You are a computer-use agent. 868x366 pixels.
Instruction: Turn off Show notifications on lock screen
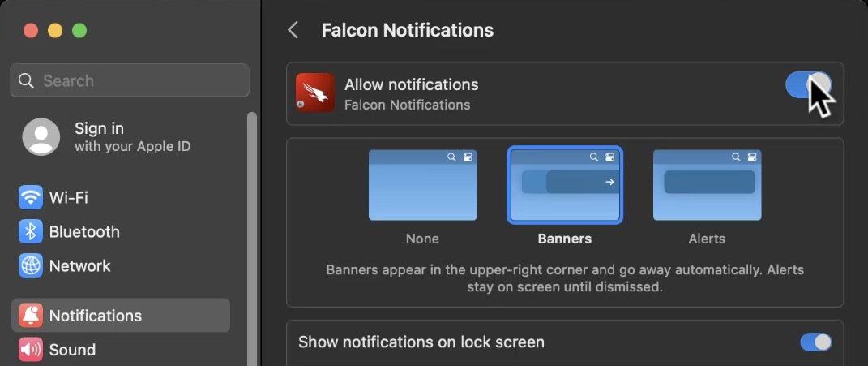[816, 342]
